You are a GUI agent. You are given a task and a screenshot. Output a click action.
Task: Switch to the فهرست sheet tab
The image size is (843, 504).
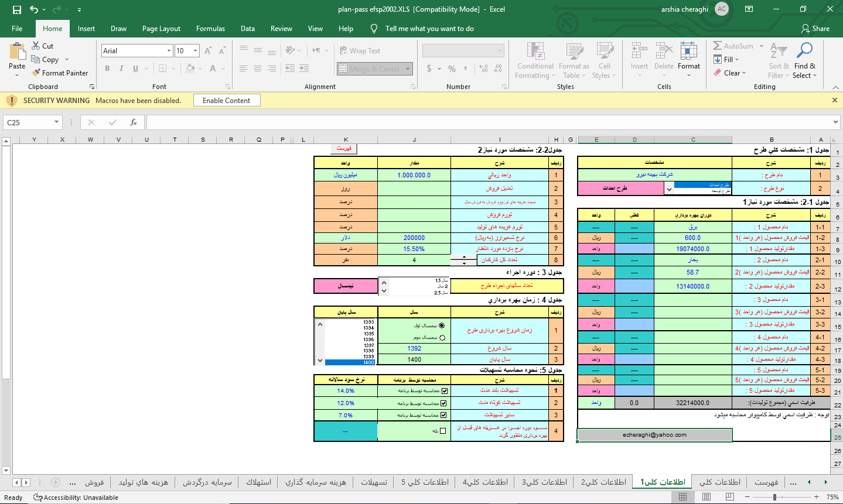766,482
